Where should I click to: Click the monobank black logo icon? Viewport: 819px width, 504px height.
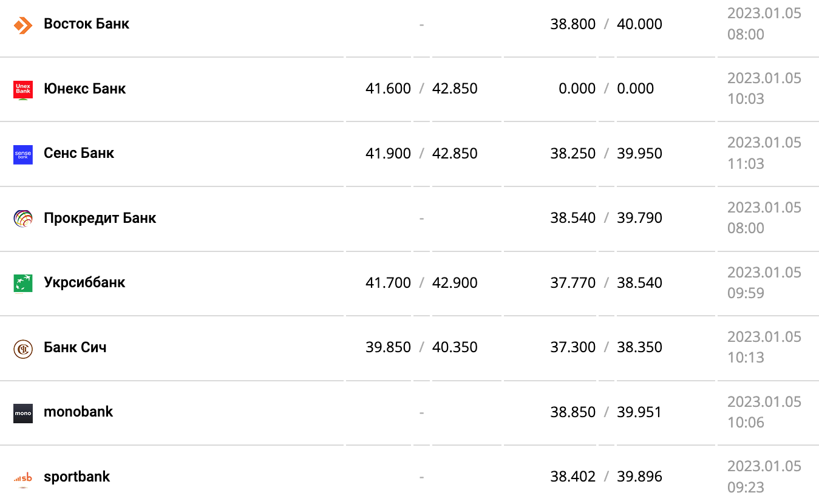pyautogui.click(x=23, y=413)
